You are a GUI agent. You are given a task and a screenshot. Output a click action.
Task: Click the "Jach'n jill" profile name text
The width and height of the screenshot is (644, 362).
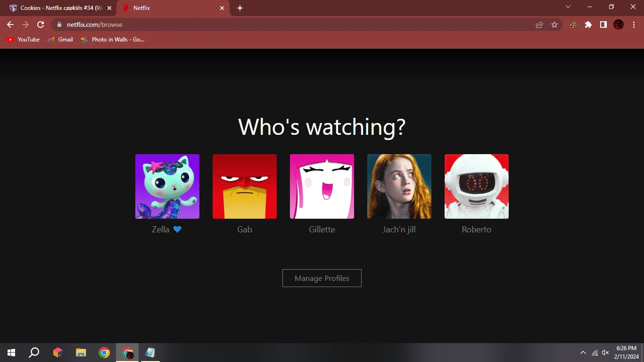(x=399, y=230)
